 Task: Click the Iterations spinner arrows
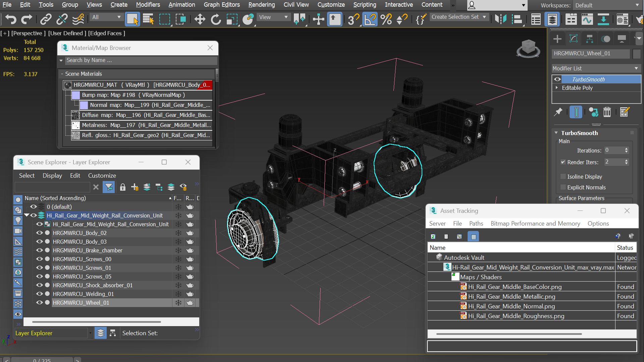point(626,150)
